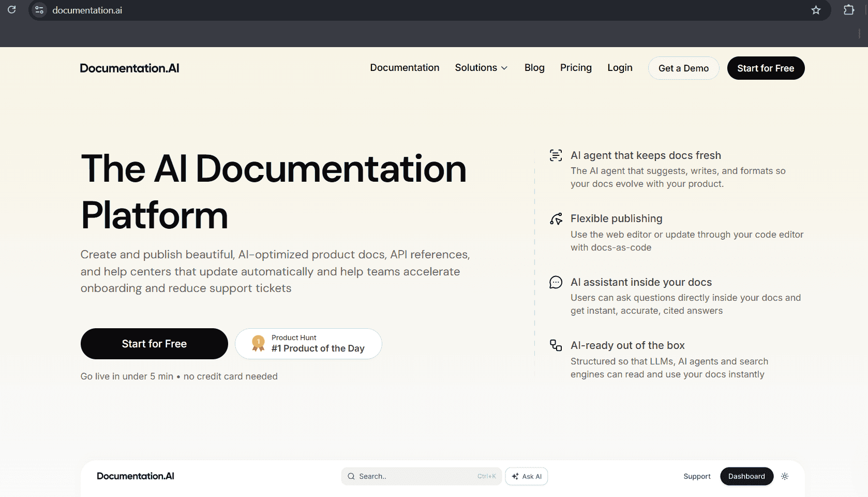Click Start for Free in the header
The width and height of the screenshot is (868, 497).
(x=766, y=68)
